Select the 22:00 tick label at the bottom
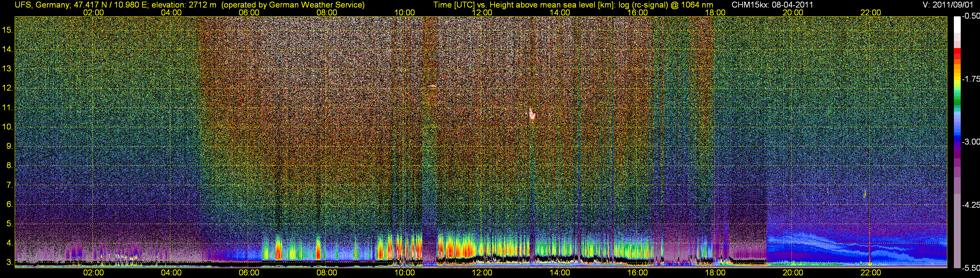This screenshot has height=278, width=980. point(871,273)
